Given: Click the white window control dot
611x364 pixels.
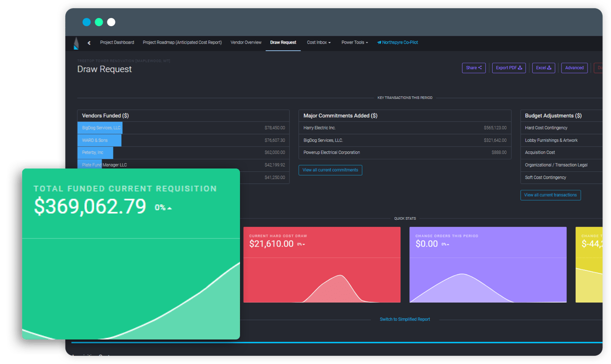Looking at the screenshot, I should [111, 22].
